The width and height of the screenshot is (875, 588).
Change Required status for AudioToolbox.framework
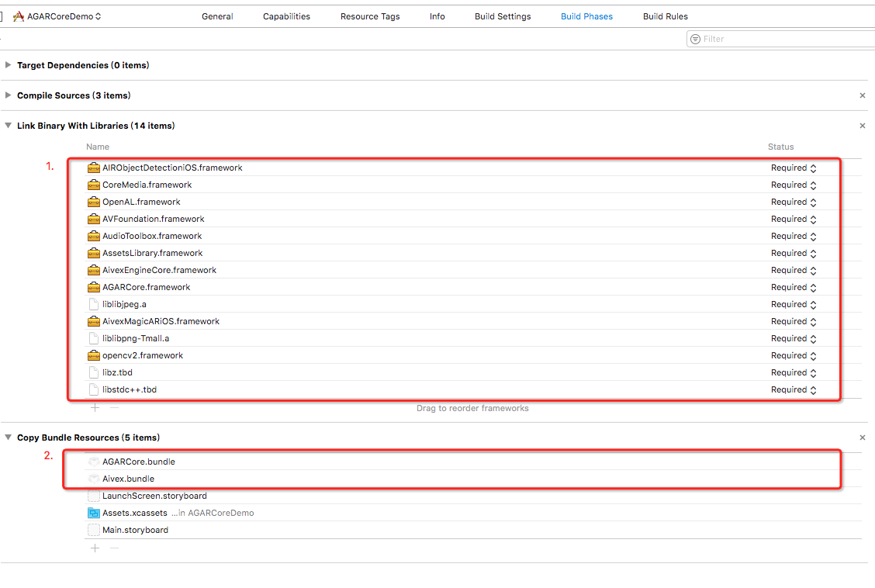click(794, 236)
